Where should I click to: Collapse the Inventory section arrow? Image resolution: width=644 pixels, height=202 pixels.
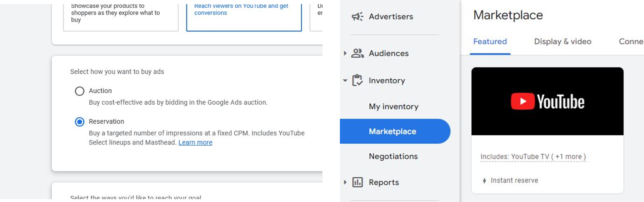[x=345, y=80]
